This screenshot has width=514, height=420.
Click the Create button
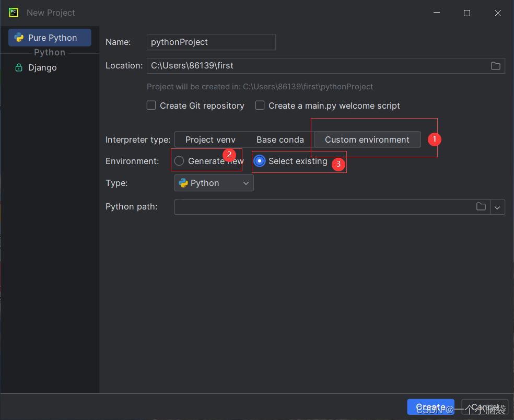430,407
